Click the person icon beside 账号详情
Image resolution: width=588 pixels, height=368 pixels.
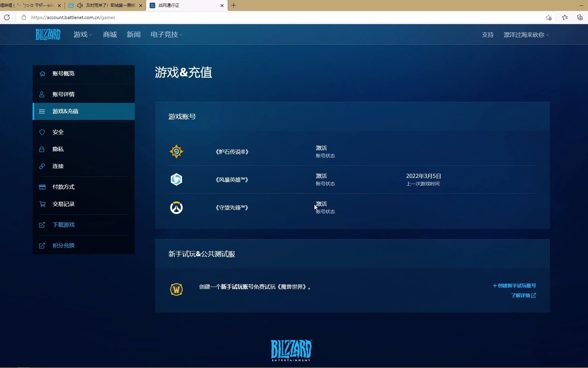[x=42, y=94]
